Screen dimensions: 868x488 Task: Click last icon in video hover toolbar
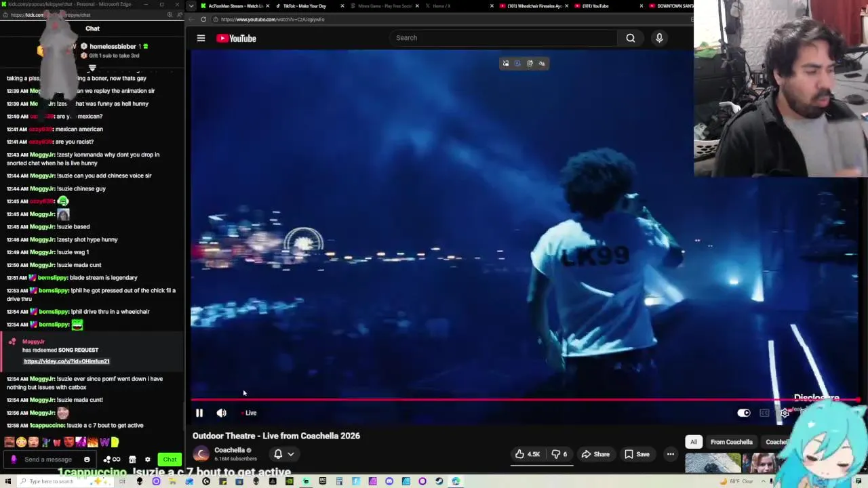point(542,64)
